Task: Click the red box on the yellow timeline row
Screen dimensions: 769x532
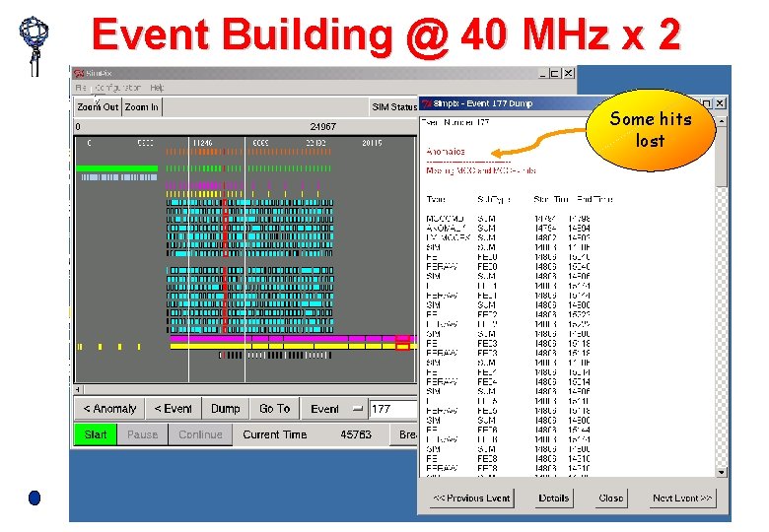Action: (x=402, y=347)
